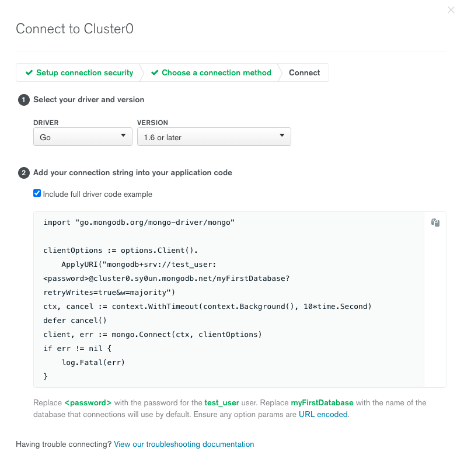Click the green myFirstDatabase text in the help note

coord(322,403)
